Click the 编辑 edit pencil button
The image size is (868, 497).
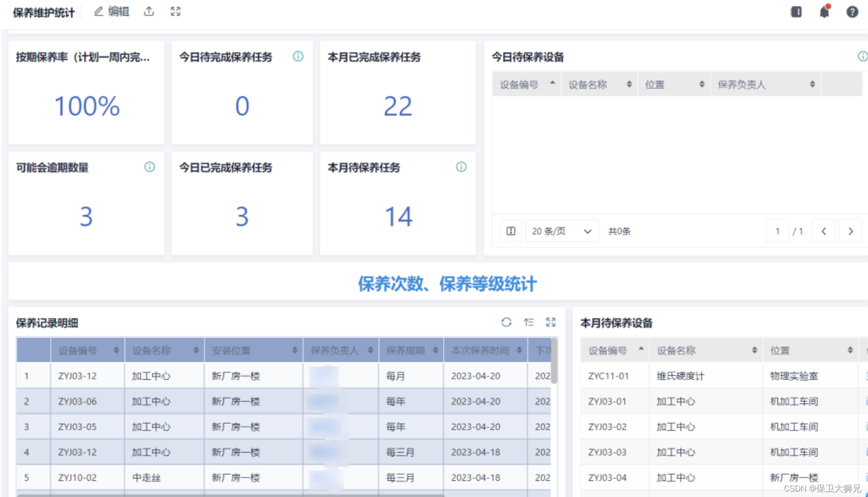click(x=111, y=12)
